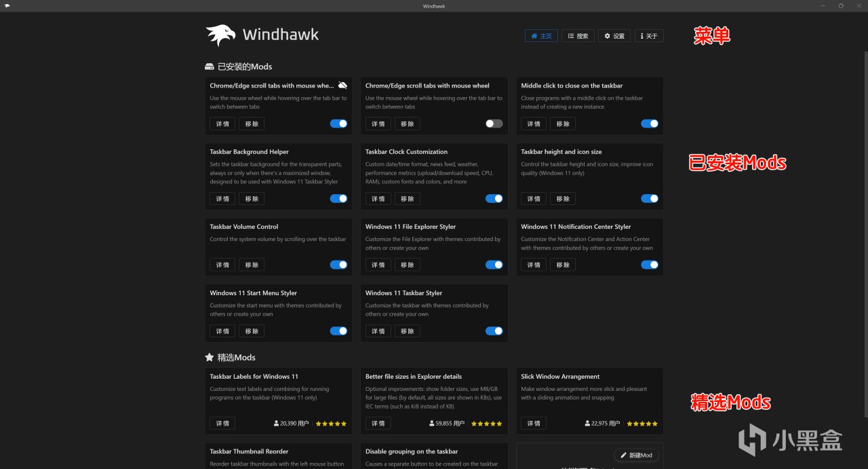868x469 pixels.
Task: View details of Slick Window Arrangement
Action: (534, 424)
